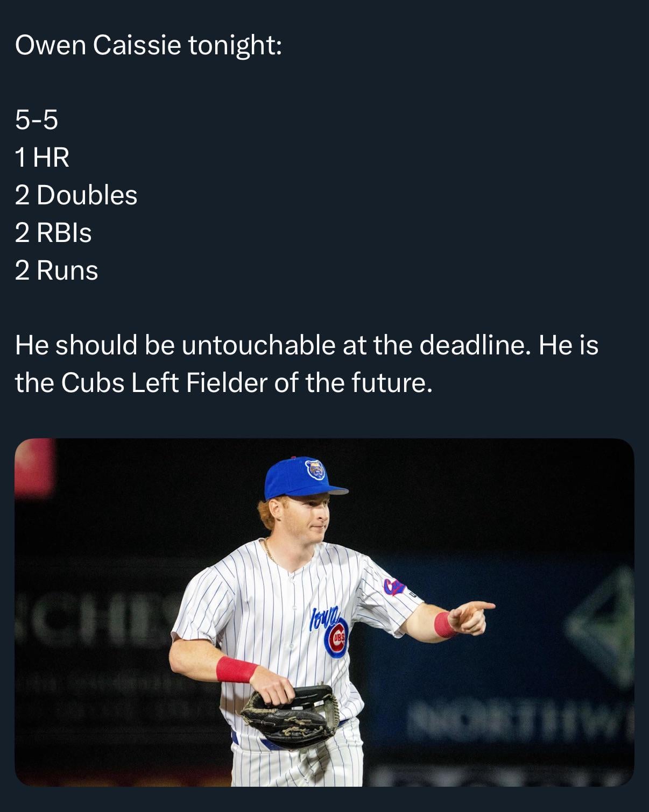Click the "He should be untouchable" sentence
The image size is (649, 812).
269,345
